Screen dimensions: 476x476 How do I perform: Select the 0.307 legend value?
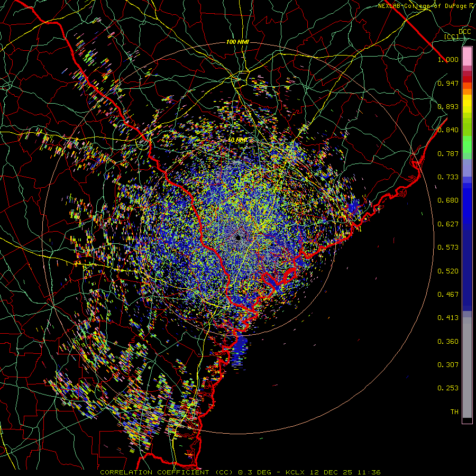coord(448,365)
